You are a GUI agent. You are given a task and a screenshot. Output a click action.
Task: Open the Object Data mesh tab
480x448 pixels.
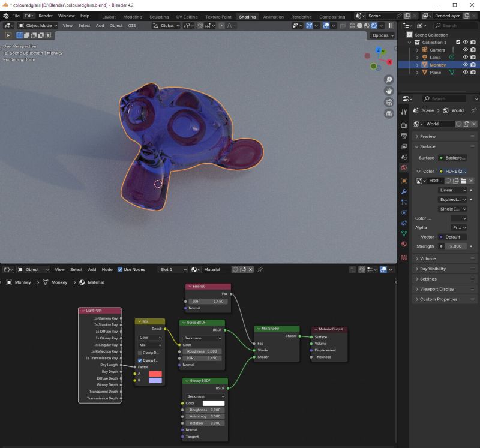[404, 233]
